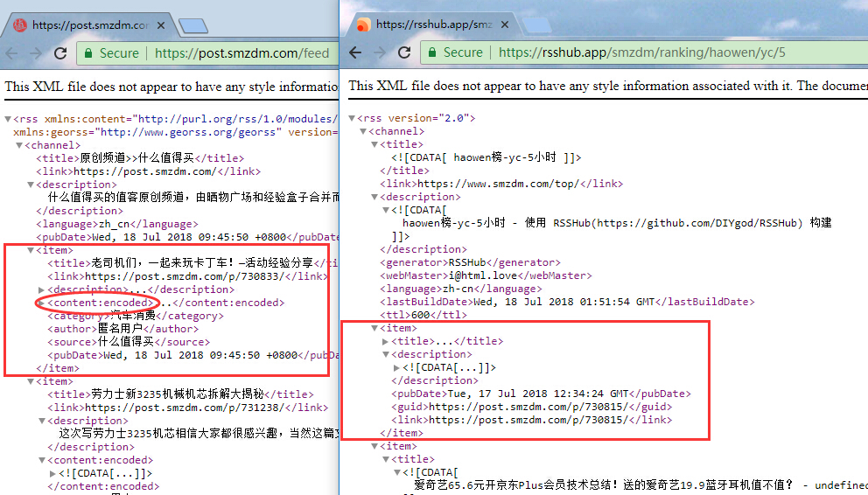Reload the post.smzdm.com feed page
The width and height of the screenshot is (868, 495).
(60, 53)
